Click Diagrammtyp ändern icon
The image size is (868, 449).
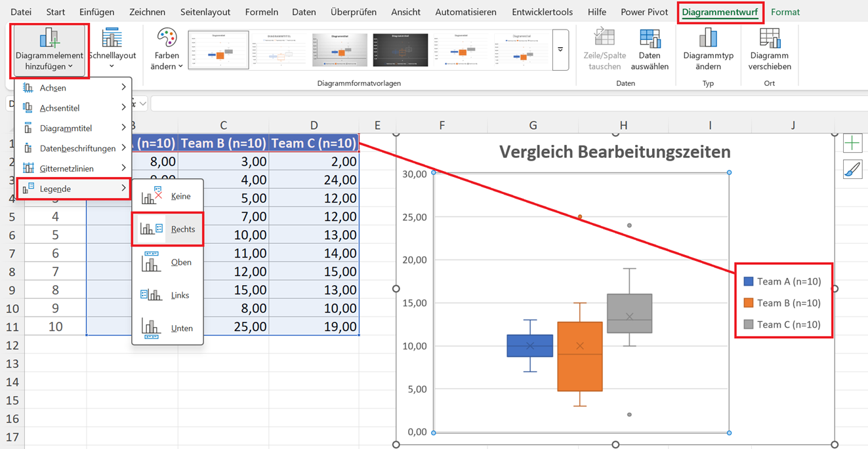(x=708, y=37)
